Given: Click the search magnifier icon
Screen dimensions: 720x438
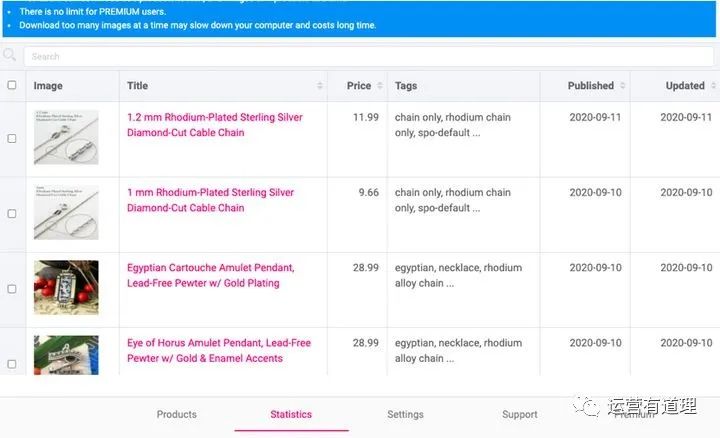Looking at the screenshot, I should click(x=10, y=56).
